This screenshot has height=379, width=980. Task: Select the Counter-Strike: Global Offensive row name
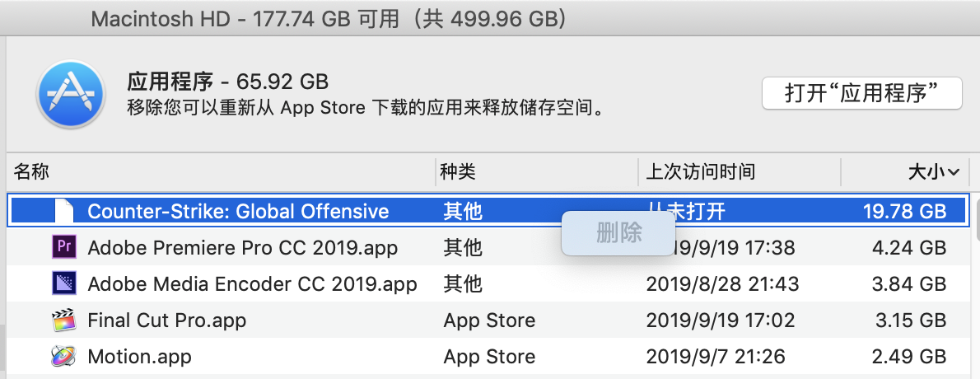click(x=238, y=212)
